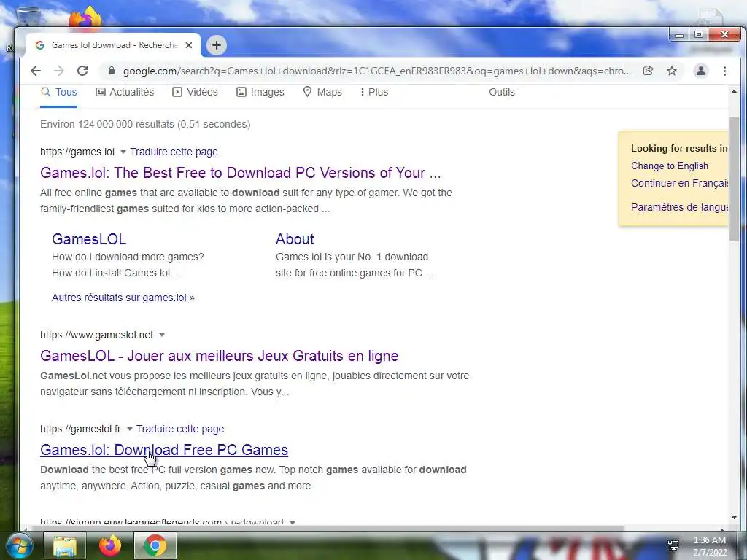Click Traduire cette page for gameslol.fr
747x560 pixels.
point(180,429)
